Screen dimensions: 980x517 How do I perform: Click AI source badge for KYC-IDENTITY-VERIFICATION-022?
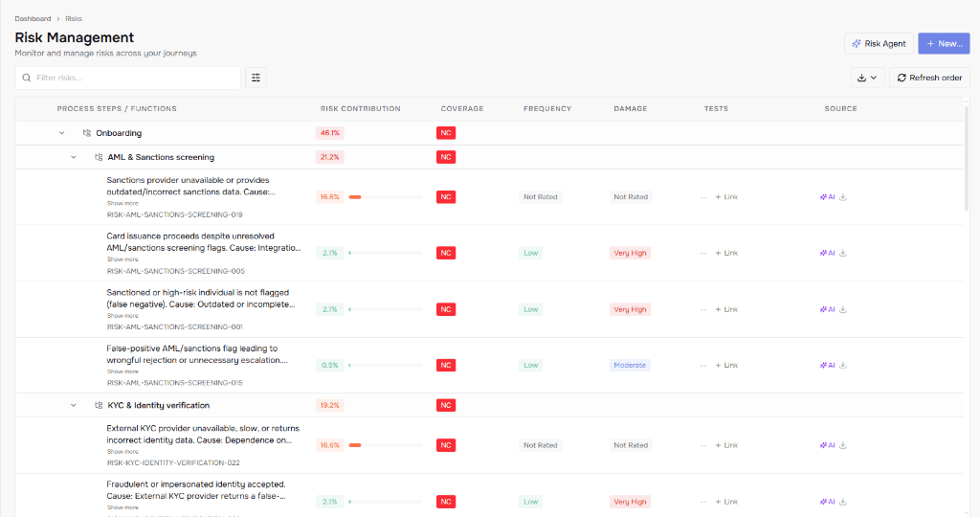[x=827, y=445]
